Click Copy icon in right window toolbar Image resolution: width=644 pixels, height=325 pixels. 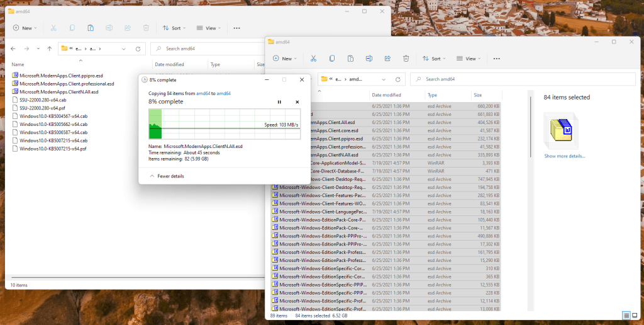(x=332, y=59)
